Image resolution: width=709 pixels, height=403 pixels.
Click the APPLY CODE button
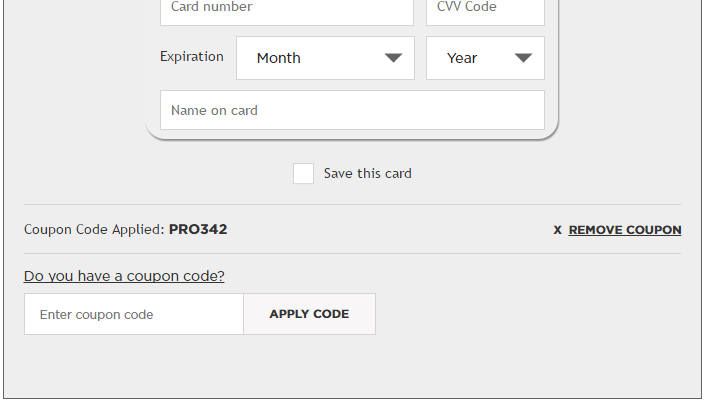[x=309, y=314]
